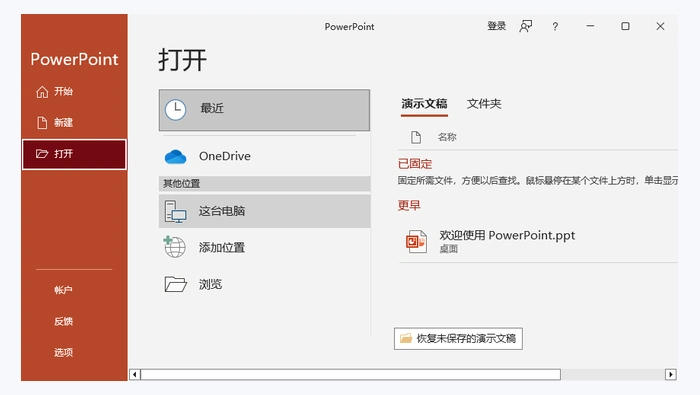Open the 帐户 account page

(63, 290)
